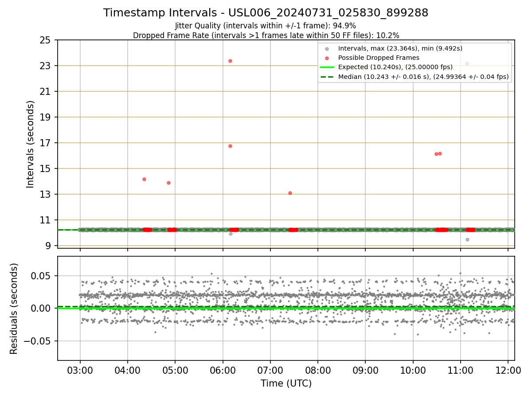532x399 pixels.
Task: Click legend entry 'Intervals, max (23.364s), min (9.492s)'
Action: pos(400,48)
